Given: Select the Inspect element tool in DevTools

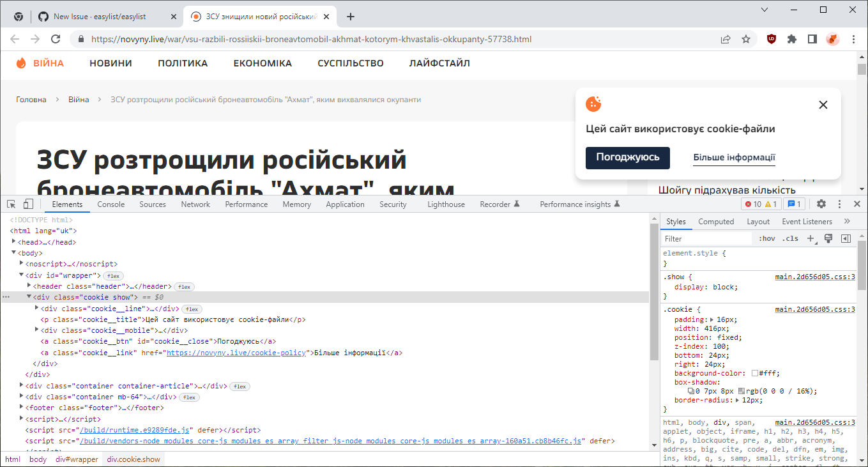Looking at the screenshot, I should click(10, 203).
